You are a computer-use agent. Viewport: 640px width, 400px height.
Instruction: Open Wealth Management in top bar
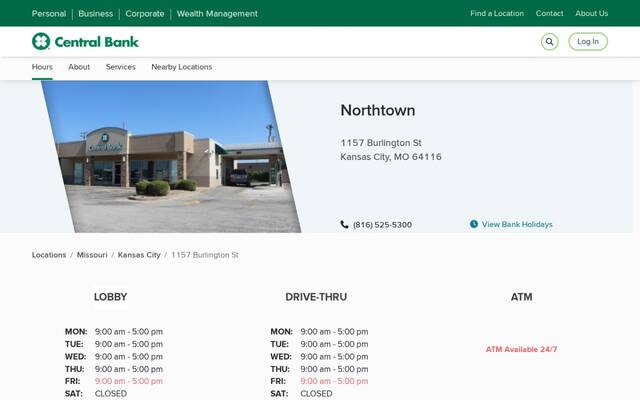coord(217,13)
